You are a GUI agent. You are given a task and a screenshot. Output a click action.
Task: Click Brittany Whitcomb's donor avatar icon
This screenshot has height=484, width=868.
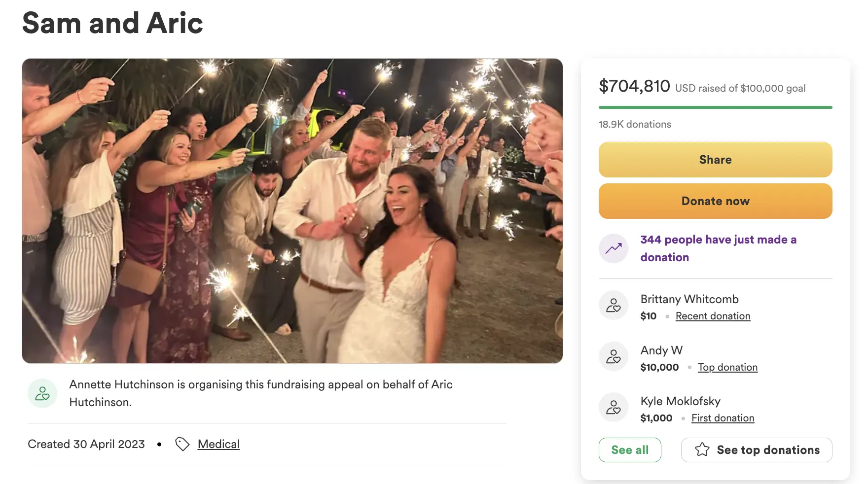(x=614, y=306)
